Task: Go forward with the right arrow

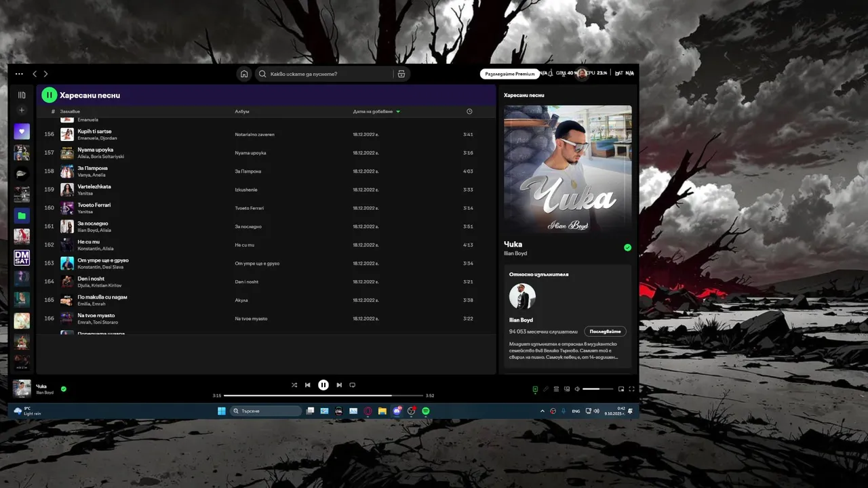Action: point(45,74)
